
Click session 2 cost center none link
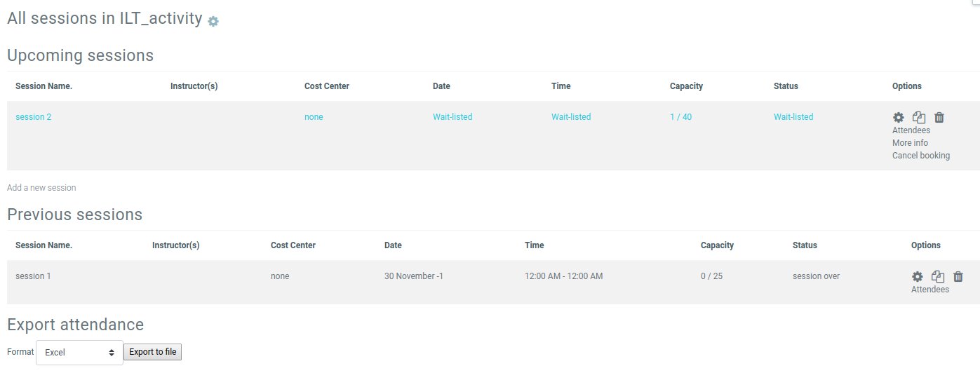(314, 117)
